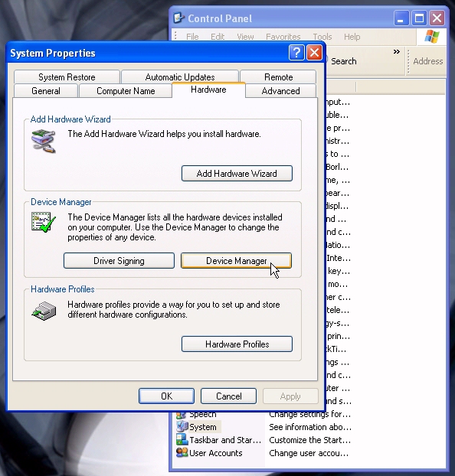Switch to the Remote tab

click(278, 77)
